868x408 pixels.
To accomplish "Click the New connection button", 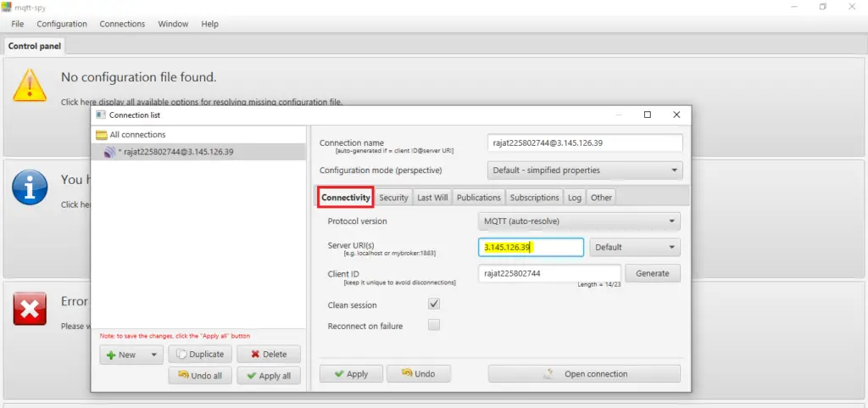I will 124,355.
